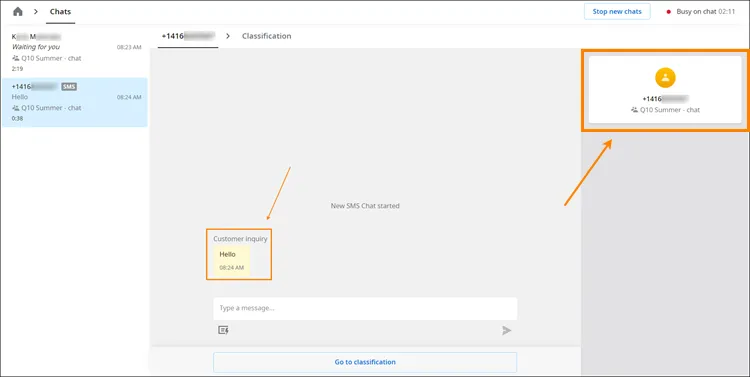Click the SMS badge in chat list

[x=69, y=87]
